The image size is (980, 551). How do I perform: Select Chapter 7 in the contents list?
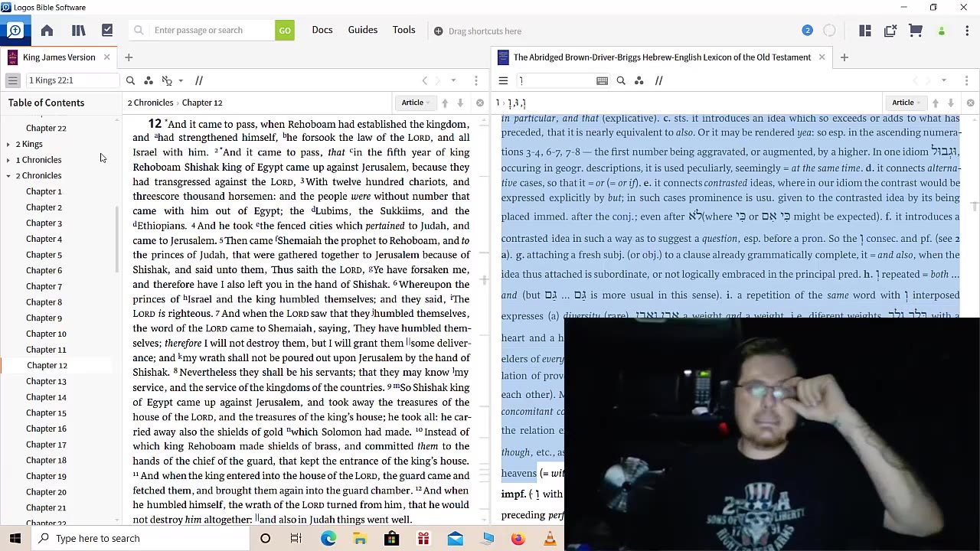tap(44, 286)
